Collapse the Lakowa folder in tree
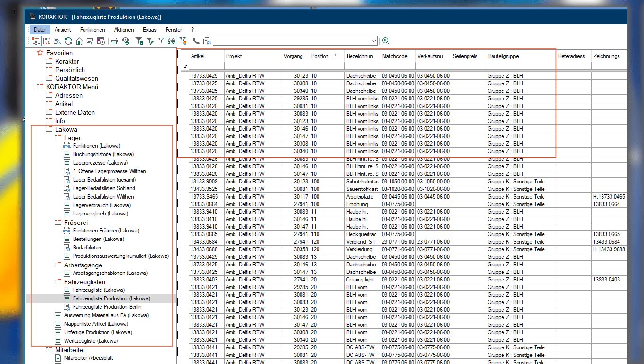This screenshot has width=644, height=364. click(50, 129)
